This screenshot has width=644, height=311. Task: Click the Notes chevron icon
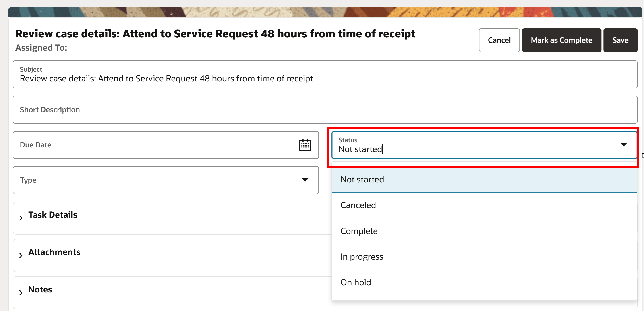pyautogui.click(x=21, y=292)
